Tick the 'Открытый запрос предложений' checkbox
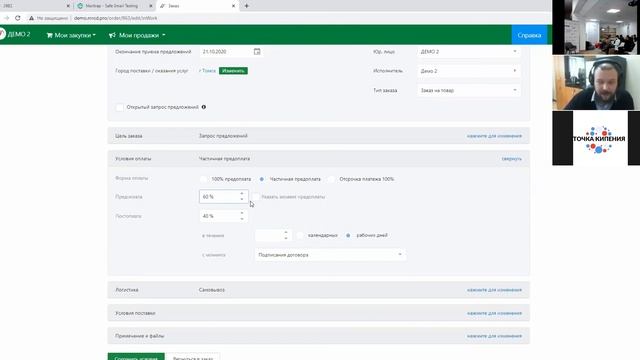Image resolution: width=640 pixels, height=360 pixels. 120,107
